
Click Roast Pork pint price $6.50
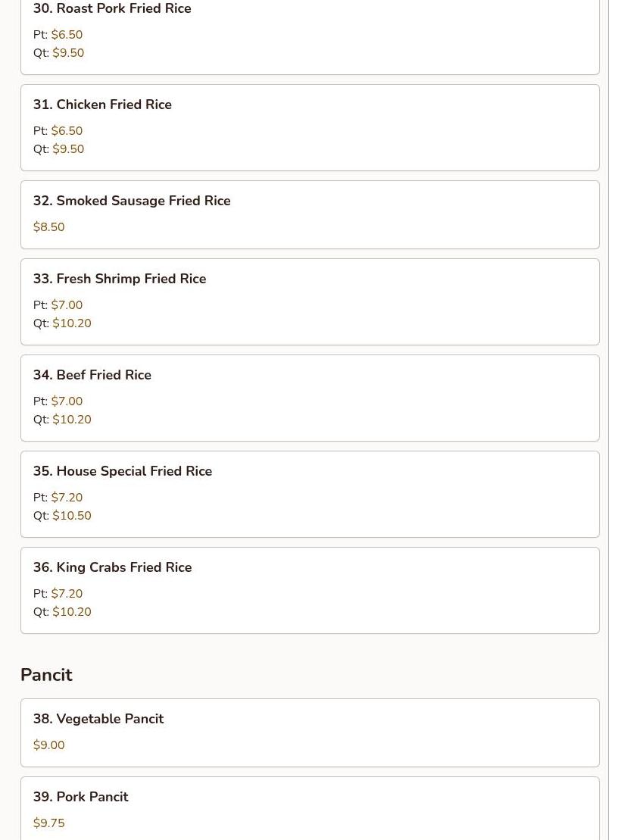click(x=67, y=35)
